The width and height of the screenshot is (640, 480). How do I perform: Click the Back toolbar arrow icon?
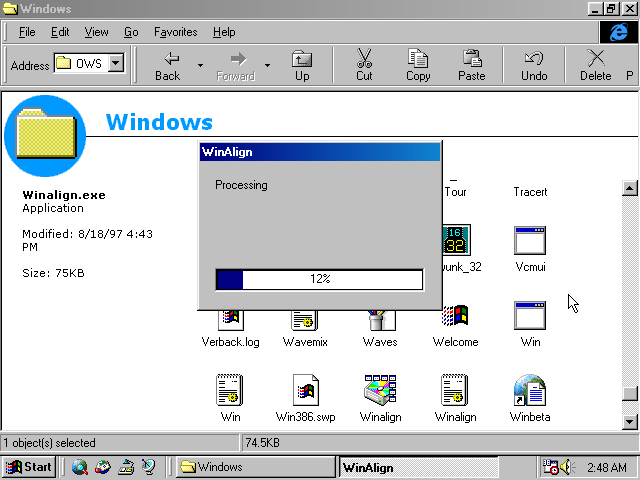point(171,59)
